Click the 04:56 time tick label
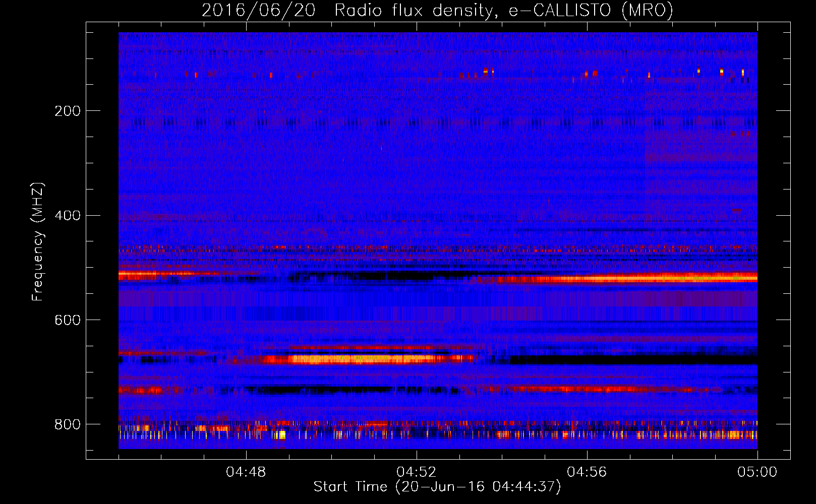 [x=587, y=472]
